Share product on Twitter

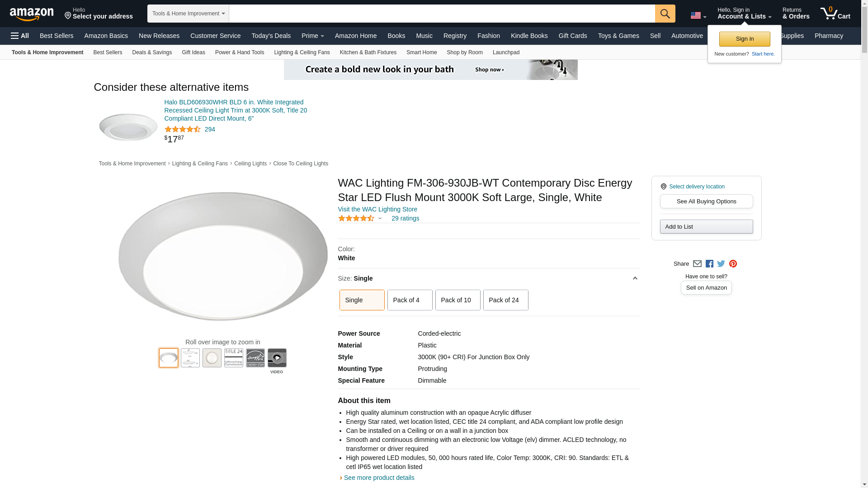coord(721,264)
